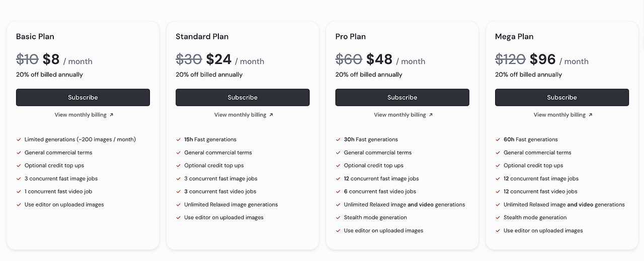Click checkmark next to Mega 60h Fast generations
The width and height of the screenshot is (644, 261).
click(498, 140)
